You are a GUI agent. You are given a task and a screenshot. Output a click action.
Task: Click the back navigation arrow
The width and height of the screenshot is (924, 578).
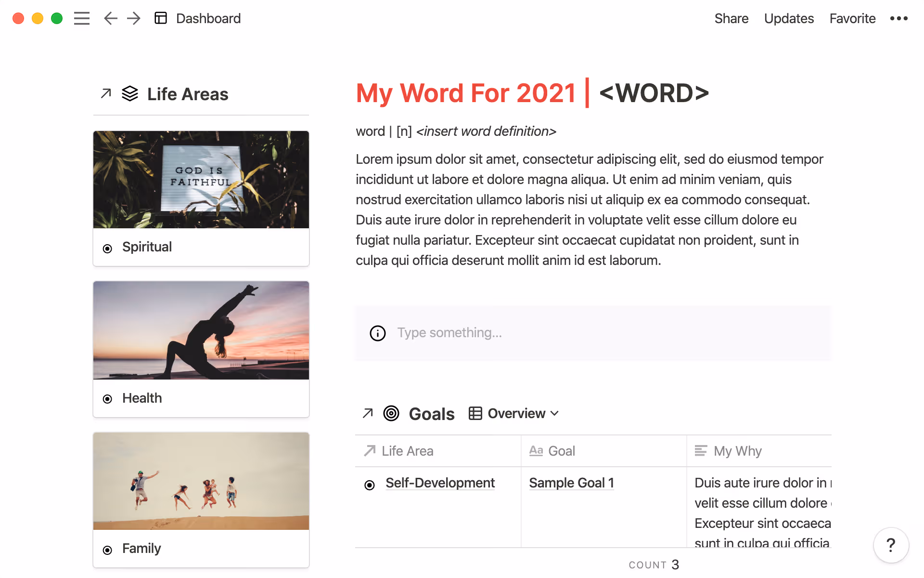(x=110, y=18)
